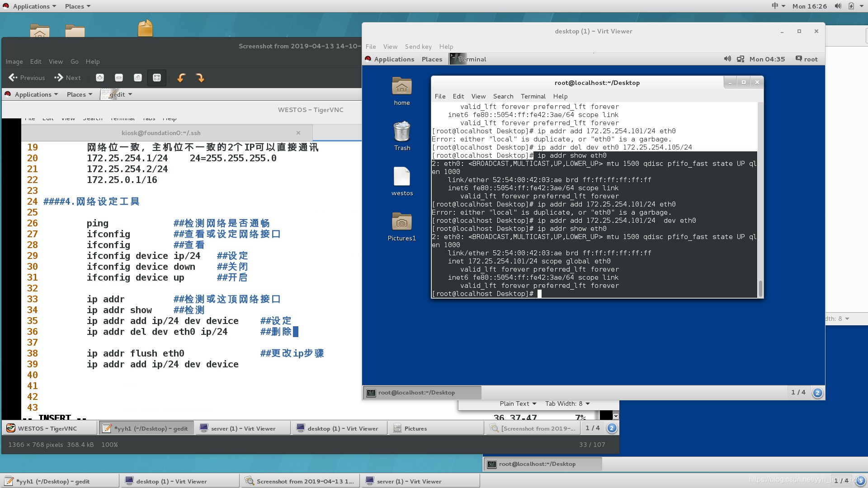Click volume icon in Virt Viewer panel
The width and height of the screenshot is (868, 488).
pyautogui.click(x=727, y=59)
